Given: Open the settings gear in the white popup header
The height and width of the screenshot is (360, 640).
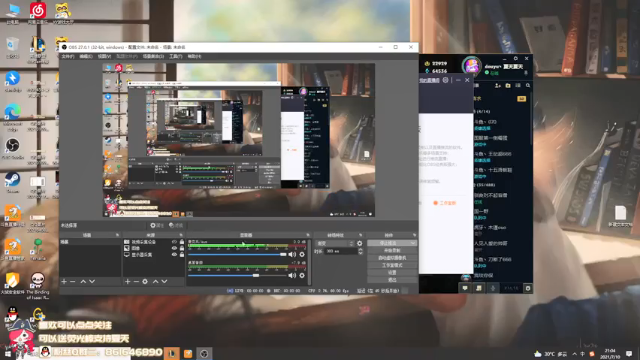Looking at the screenshot, I should pos(445,80).
